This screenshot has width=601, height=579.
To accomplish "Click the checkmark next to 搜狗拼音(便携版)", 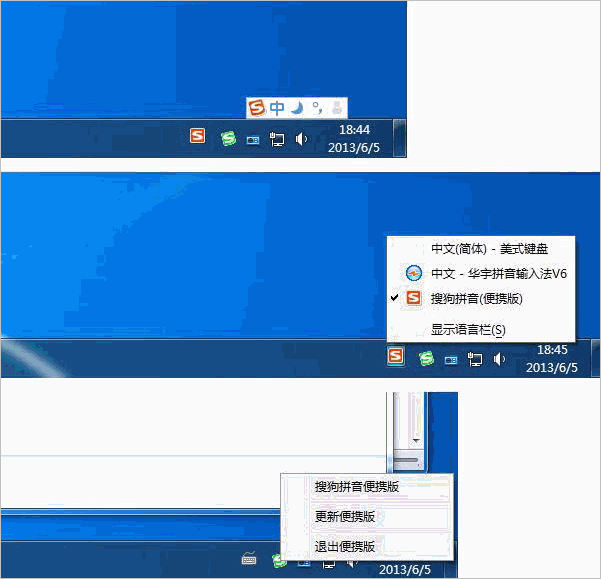I will click(x=394, y=297).
